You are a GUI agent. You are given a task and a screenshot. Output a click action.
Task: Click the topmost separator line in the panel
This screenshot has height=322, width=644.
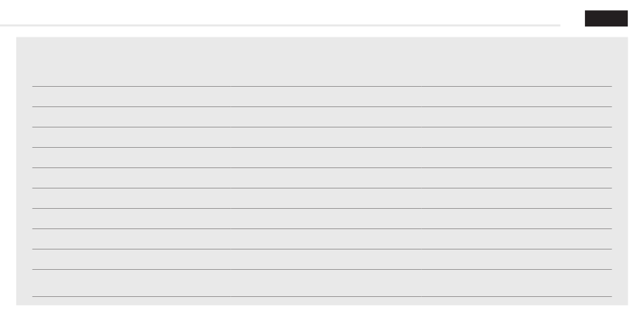click(321, 86)
